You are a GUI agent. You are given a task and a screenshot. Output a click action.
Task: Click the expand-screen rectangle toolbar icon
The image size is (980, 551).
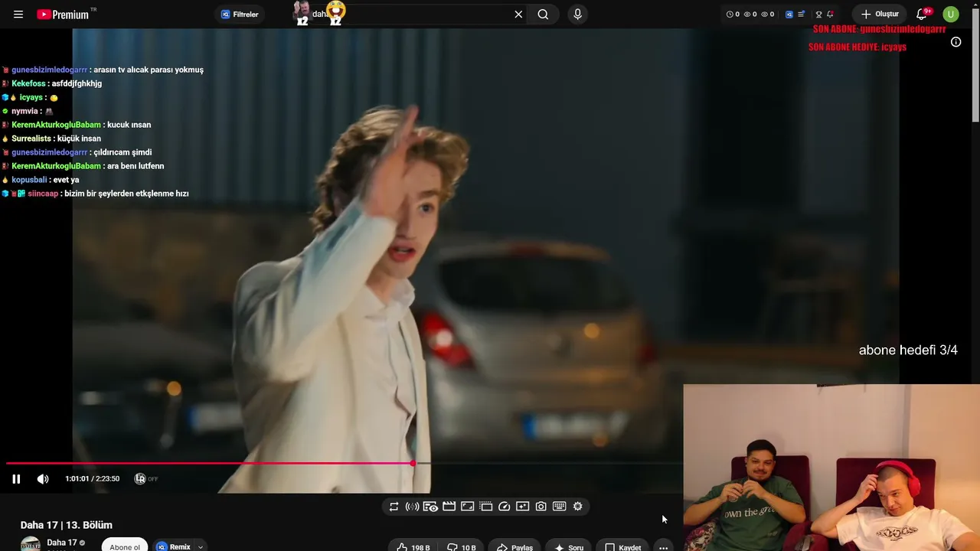point(467,507)
